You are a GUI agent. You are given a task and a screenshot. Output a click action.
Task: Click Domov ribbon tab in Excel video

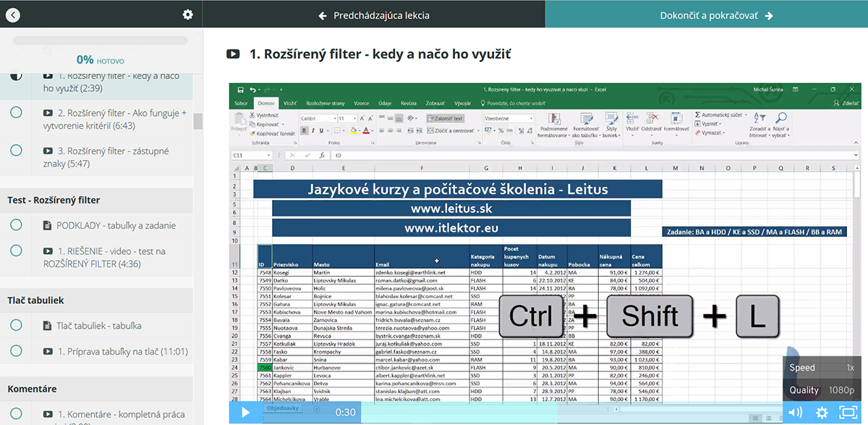pos(266,104)
